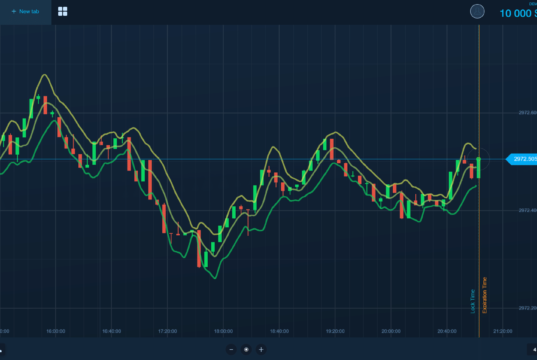Open a new tab with the New tab button

coord(25,12)
